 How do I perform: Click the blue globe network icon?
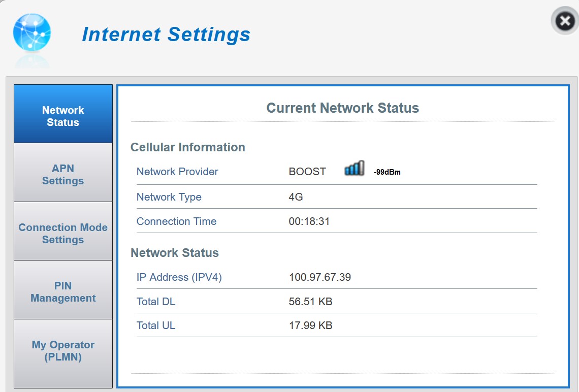[31, 33]
